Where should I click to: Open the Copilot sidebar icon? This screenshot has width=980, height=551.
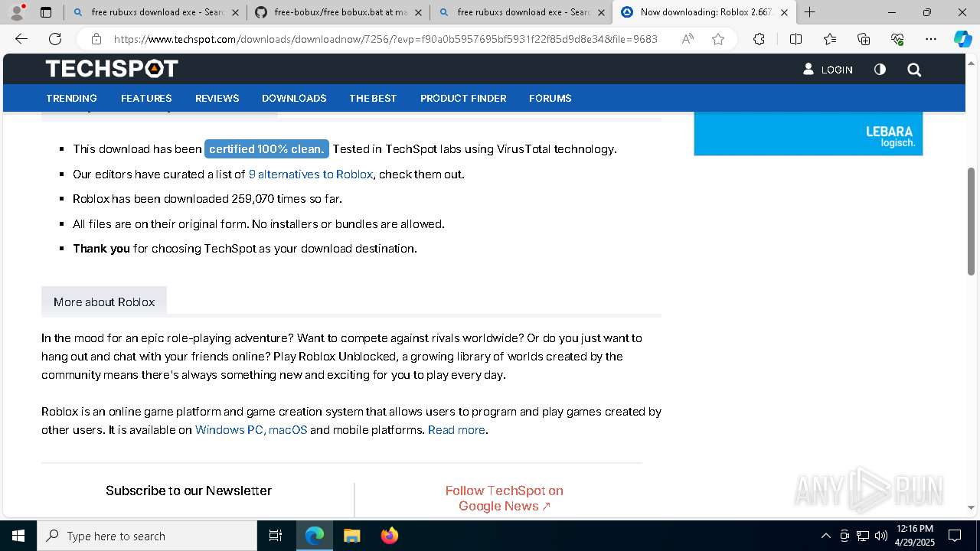[x=963, y=39]
